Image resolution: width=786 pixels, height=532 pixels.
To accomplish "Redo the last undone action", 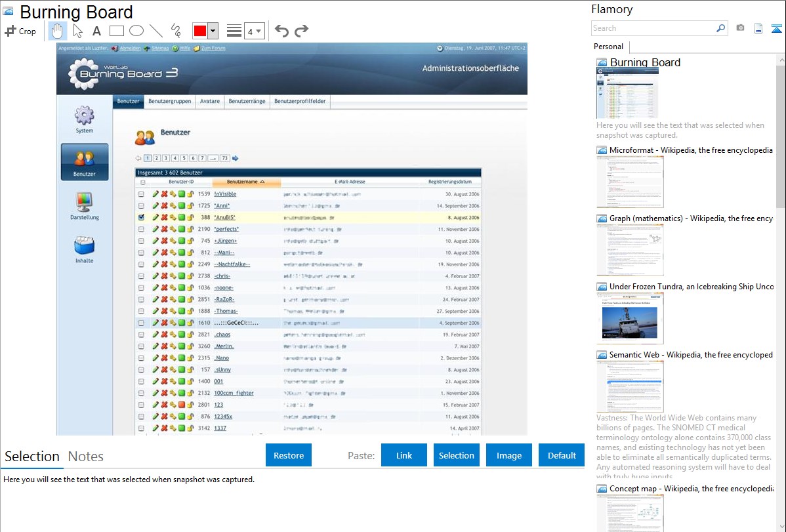I will coord(301,31).
